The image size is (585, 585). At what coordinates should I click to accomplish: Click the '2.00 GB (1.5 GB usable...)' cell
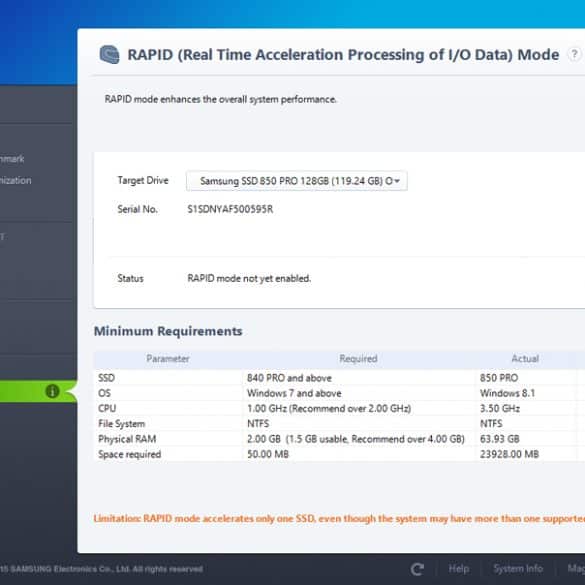[x=356, y=439]
